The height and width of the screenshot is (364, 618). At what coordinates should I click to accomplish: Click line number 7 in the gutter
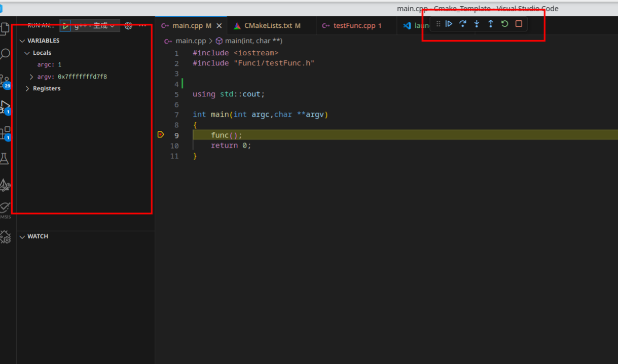pos(176,115)
